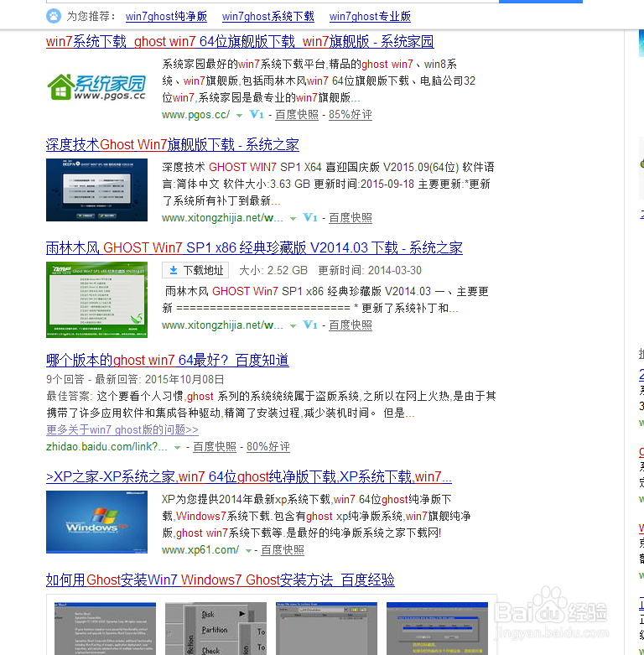Open 百度快照 for the 深度技术 result
Screen dimensions: 644x655
(x=351, y=218)
